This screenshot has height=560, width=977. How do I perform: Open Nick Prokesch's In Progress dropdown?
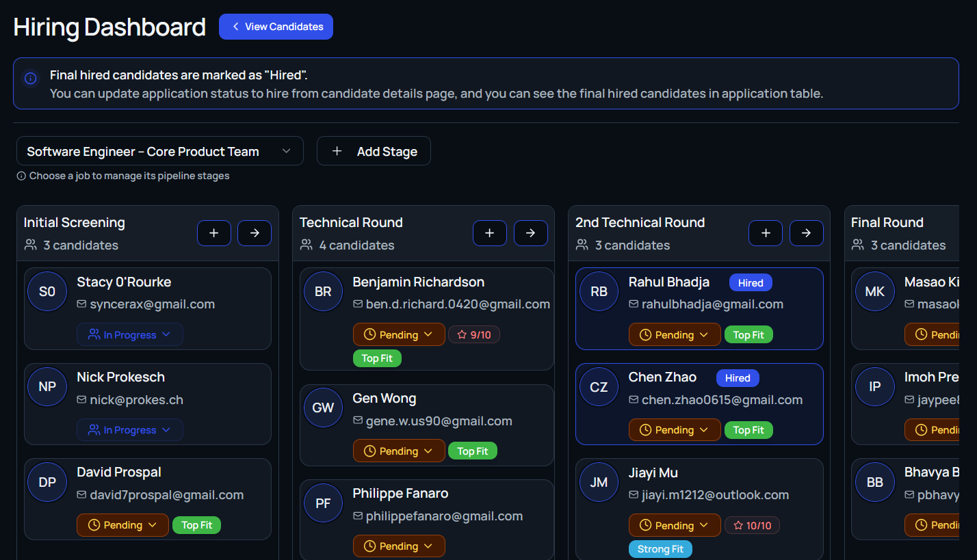point(130,430)
